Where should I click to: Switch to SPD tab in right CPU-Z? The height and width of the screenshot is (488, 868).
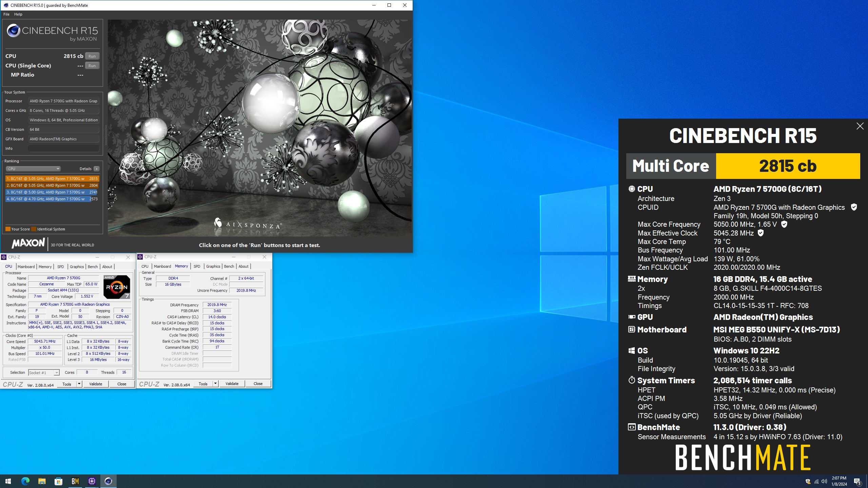[x=197, y=266]
